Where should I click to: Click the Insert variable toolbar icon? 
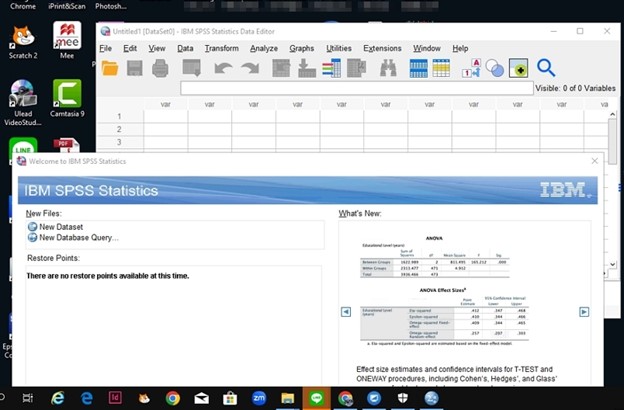441,68
